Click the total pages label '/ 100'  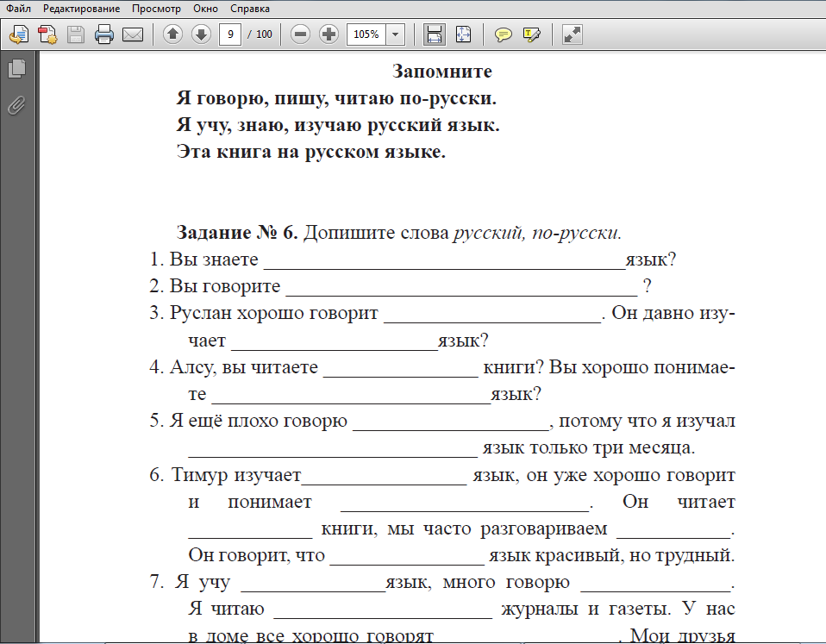260,34
